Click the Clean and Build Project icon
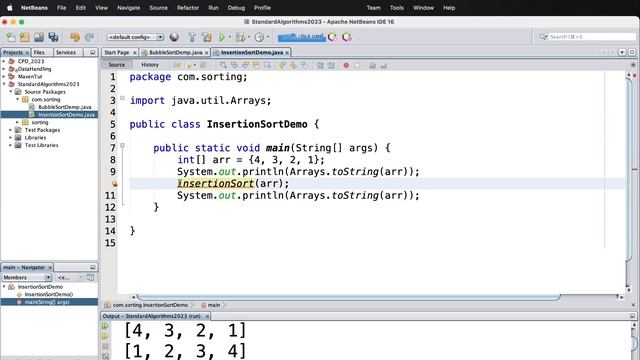 tap(207, 37)
